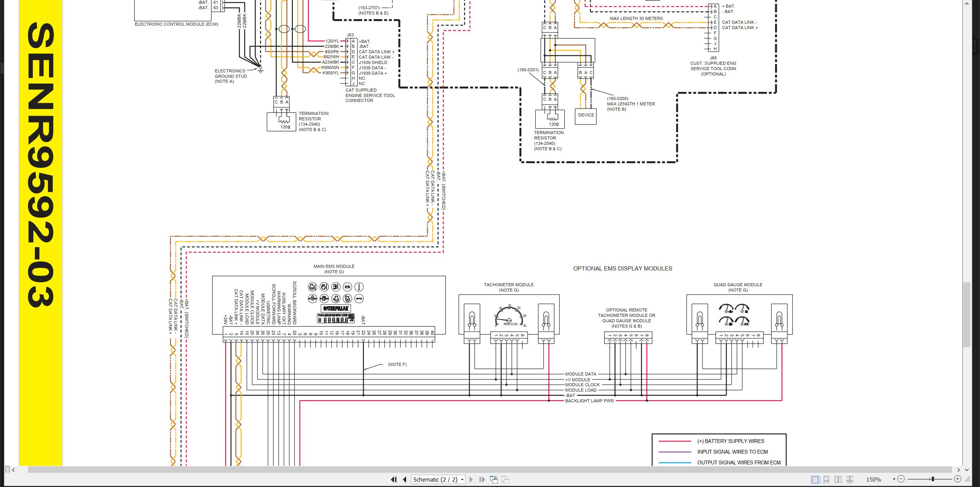Select single page view layout
The image size is (980, 487).
[x=815, y=479]
